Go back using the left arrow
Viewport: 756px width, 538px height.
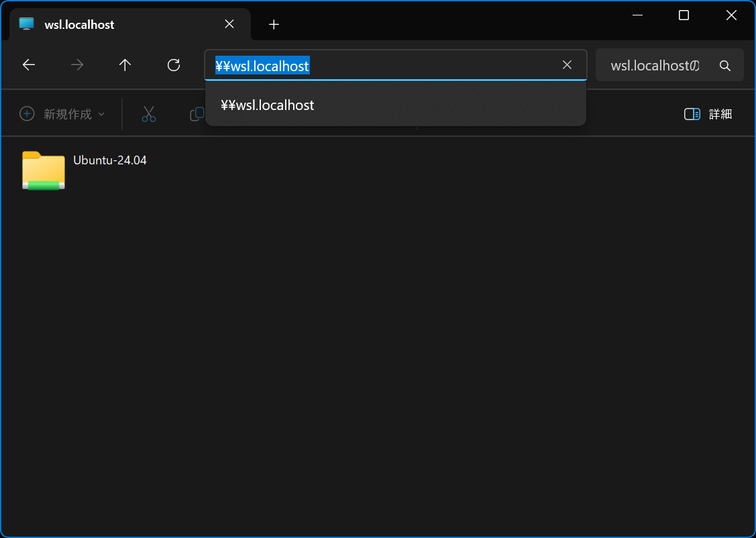(29, 65)
